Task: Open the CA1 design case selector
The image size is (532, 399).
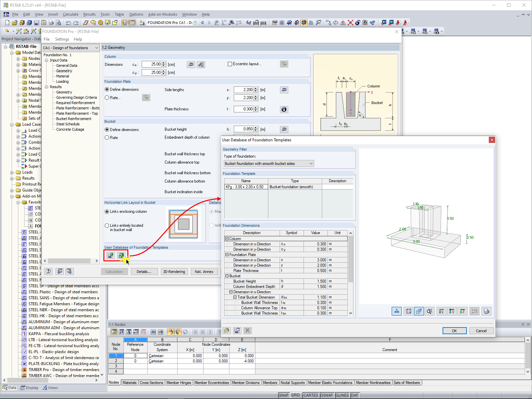Action: click(96, 48)
